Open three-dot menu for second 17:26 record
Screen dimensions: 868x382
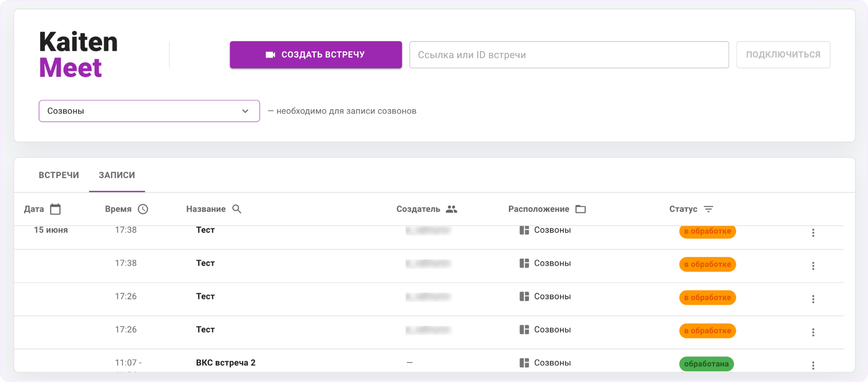pyautogui.click(x=813, y=332)
